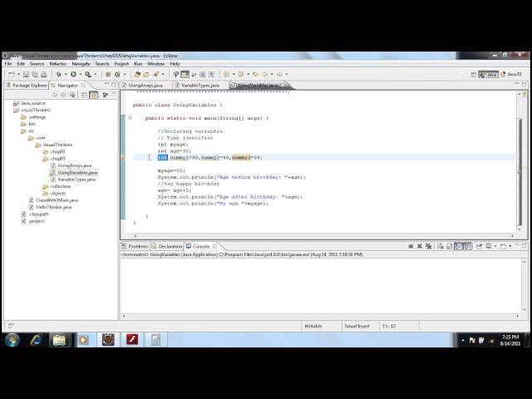Click the New file toolbar icon

coord(11,74)
